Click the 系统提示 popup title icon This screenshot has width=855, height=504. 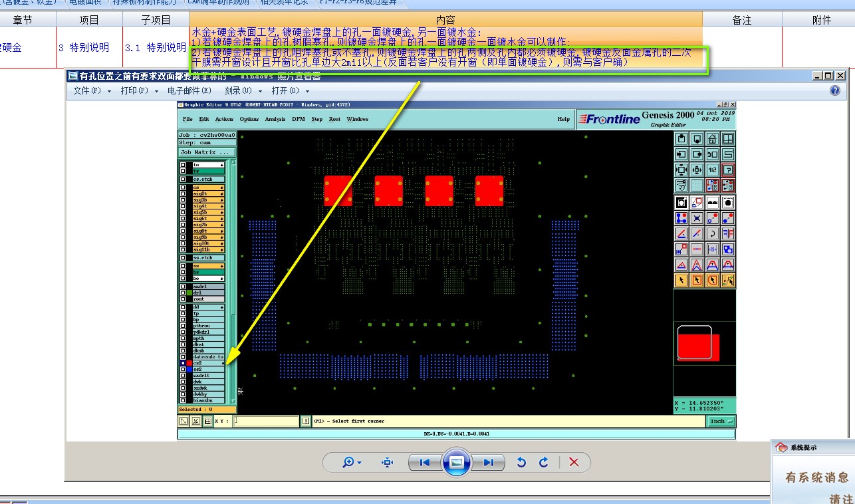[x=782, y=447]
